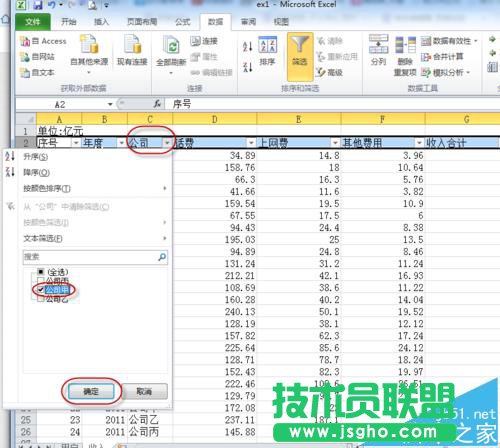Check the 公司丙 checkbox in filter list
The image size is (500, 448).
pos(41,280)
